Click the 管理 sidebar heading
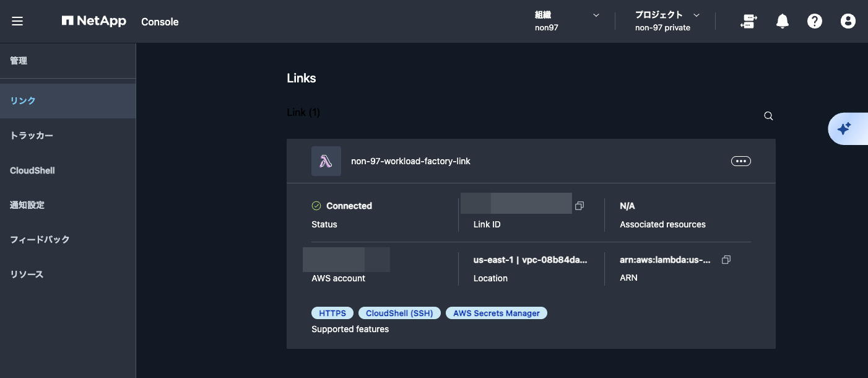This screenshot has height=378, width=868. tap(19, 61)
